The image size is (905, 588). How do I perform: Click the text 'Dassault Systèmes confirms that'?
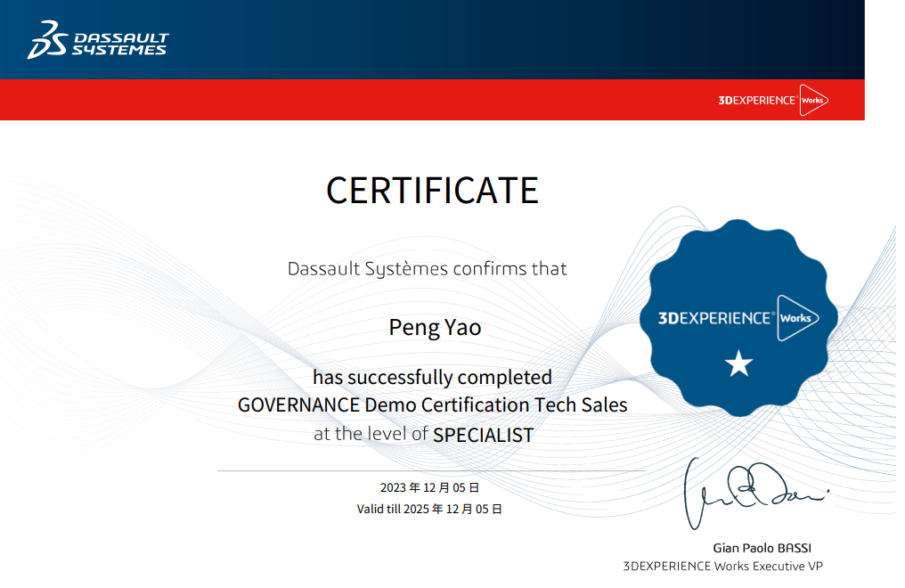tap(427, 269)
